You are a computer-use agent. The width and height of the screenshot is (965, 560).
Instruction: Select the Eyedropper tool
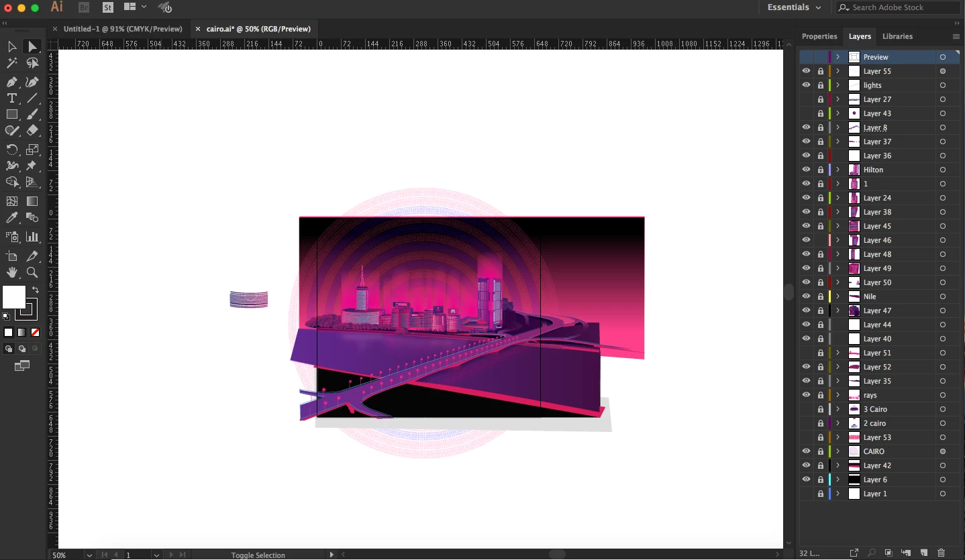11,217
